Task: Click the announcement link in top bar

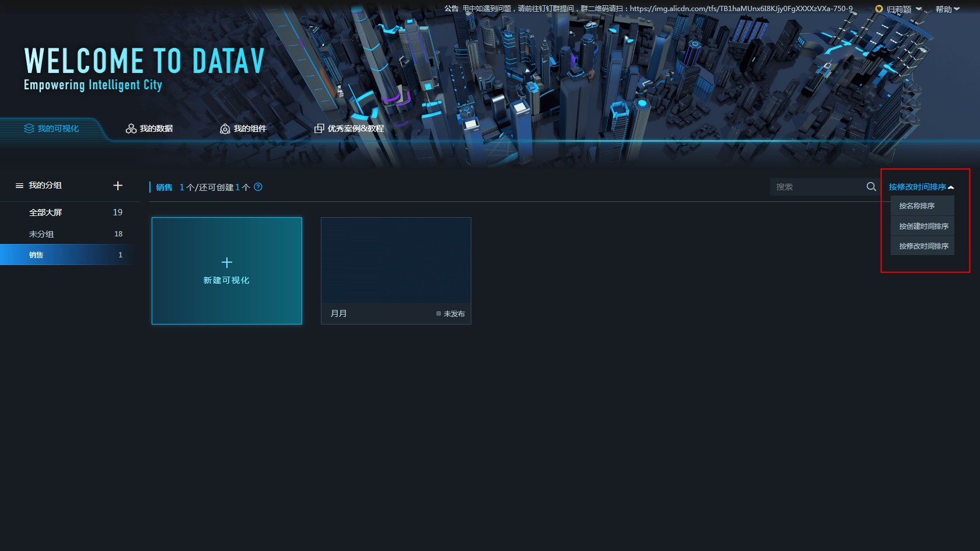Action: [x=741, y=9]
